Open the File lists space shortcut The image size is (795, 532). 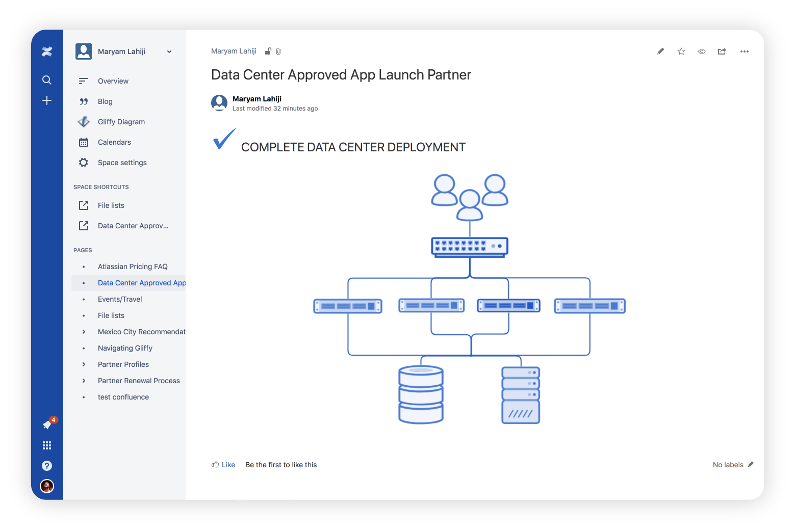coord(111,205)
